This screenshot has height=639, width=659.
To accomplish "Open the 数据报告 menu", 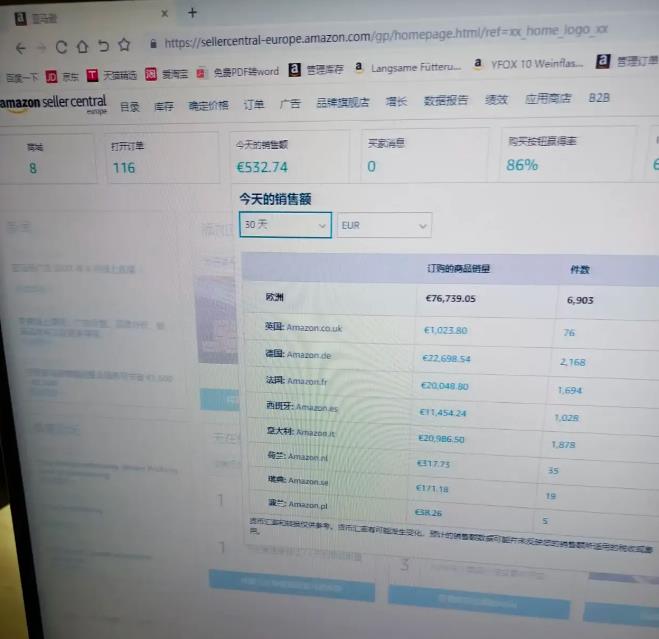I will 446,100.
